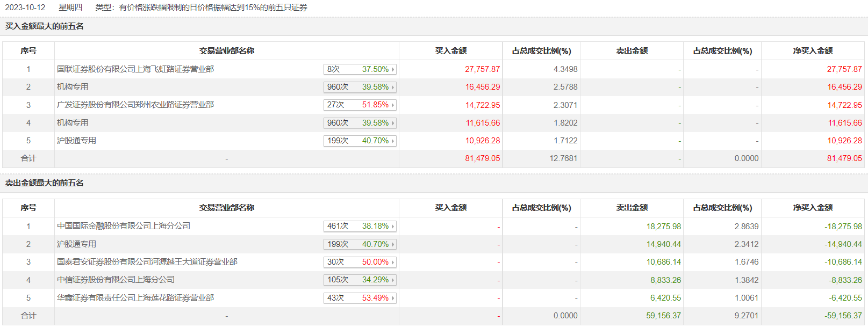Expand the 8次 37.50% stats box
868x328 pixels.
(360, 69)
